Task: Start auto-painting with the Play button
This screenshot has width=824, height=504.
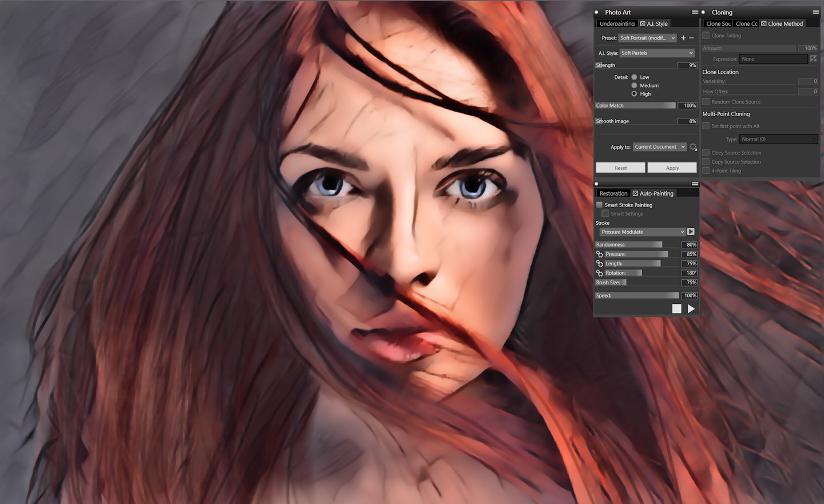Action: click(x=691, y=308)
